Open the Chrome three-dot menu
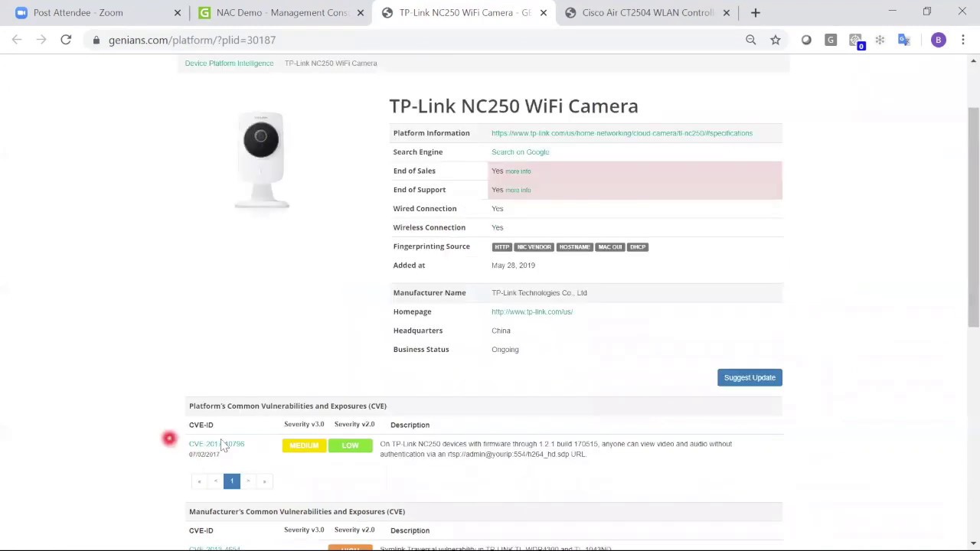This screenshot has height=551, width=980. (962, 40)
